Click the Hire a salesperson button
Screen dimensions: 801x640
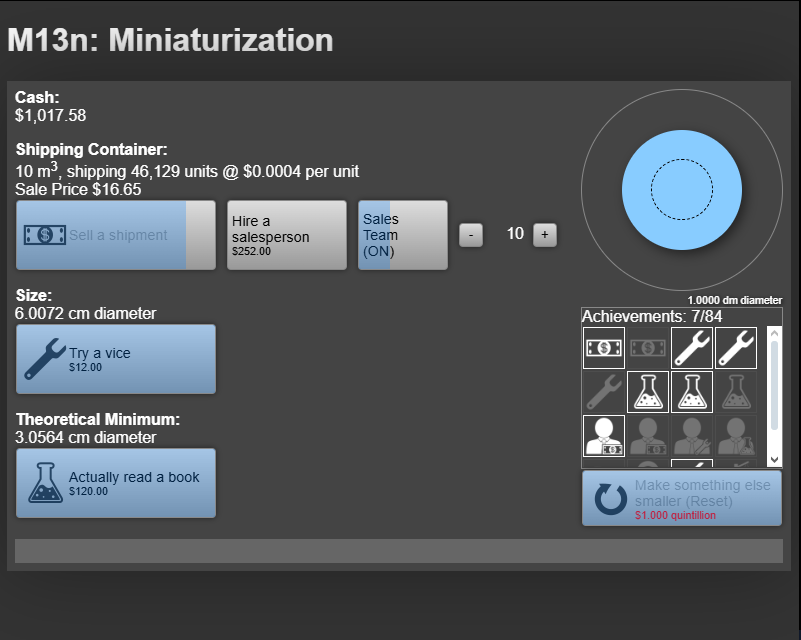click(286, 234)
